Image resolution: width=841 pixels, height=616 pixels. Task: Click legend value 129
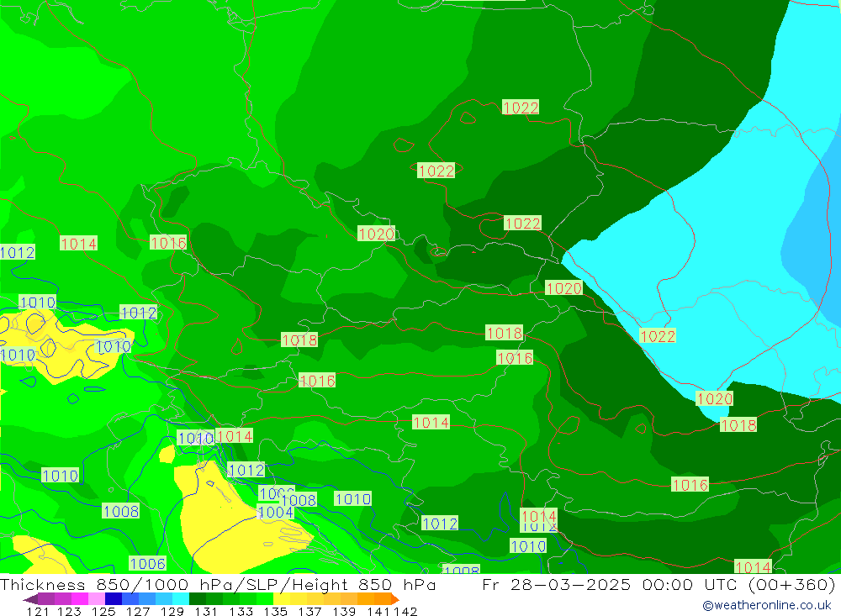[172, 611]
